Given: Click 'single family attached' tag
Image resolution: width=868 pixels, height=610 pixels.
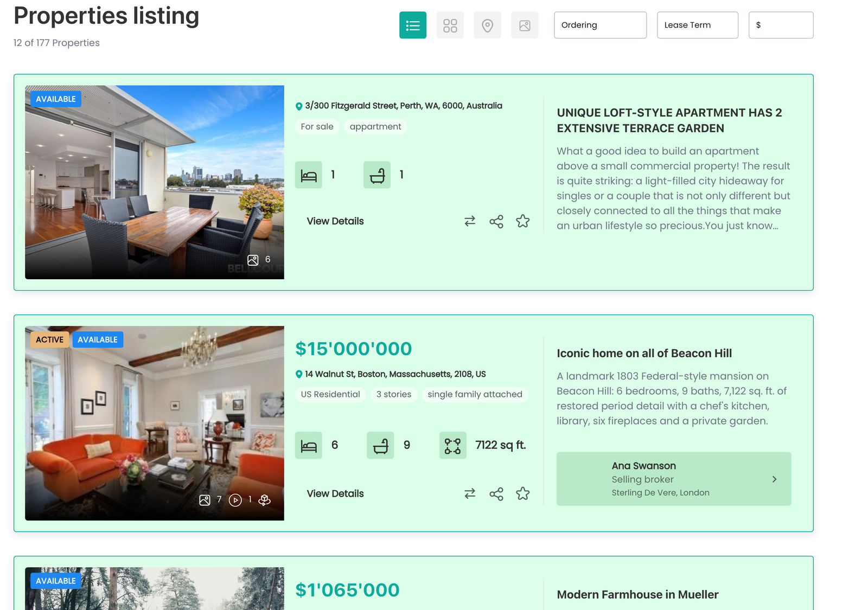Looking at the screenshot, I should pos(475,394).
